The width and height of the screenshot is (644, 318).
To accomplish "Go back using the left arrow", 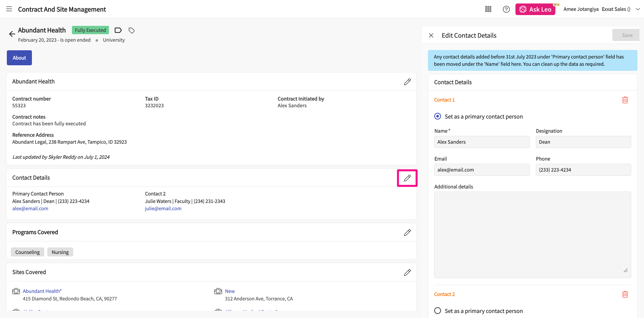I will point(12,34).
